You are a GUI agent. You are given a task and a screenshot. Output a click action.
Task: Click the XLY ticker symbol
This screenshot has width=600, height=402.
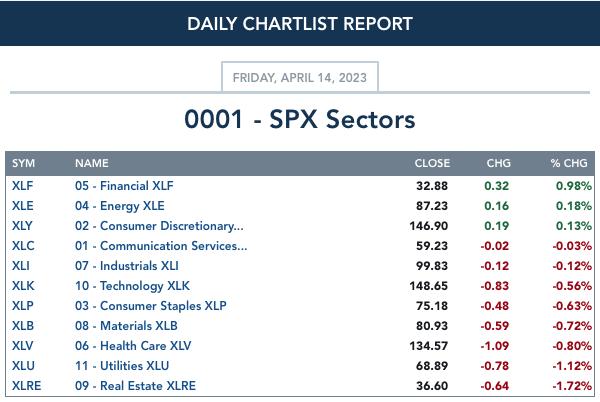[22, 226]
